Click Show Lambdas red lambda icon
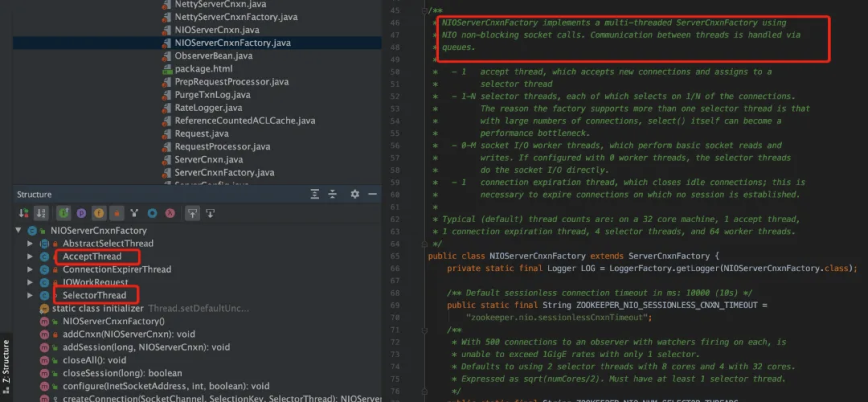 [171, 212]
